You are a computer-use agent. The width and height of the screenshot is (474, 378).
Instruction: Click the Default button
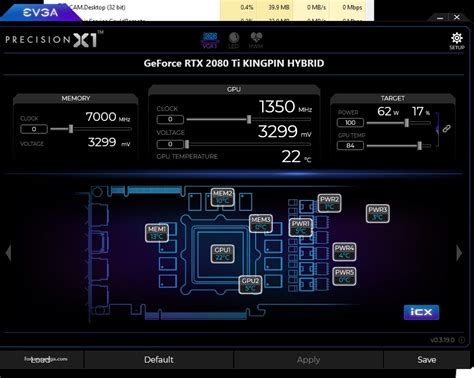tap(159, 359)
